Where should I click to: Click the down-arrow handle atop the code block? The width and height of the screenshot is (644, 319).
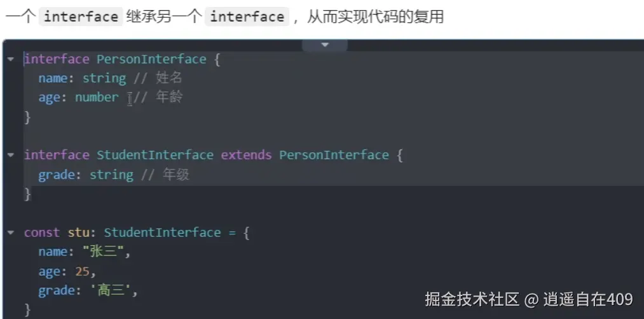[x=325, y=45]
